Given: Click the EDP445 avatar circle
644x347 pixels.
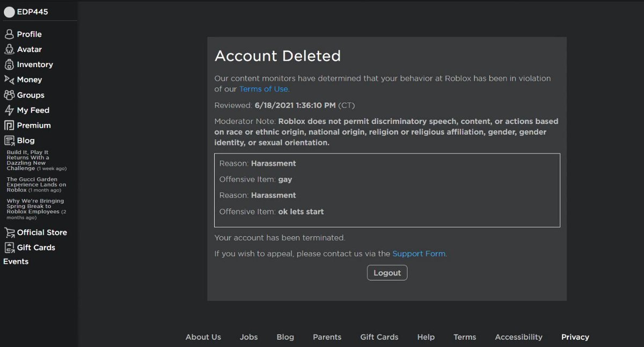Looking at the screenshot, I should (x=9, y=12).
